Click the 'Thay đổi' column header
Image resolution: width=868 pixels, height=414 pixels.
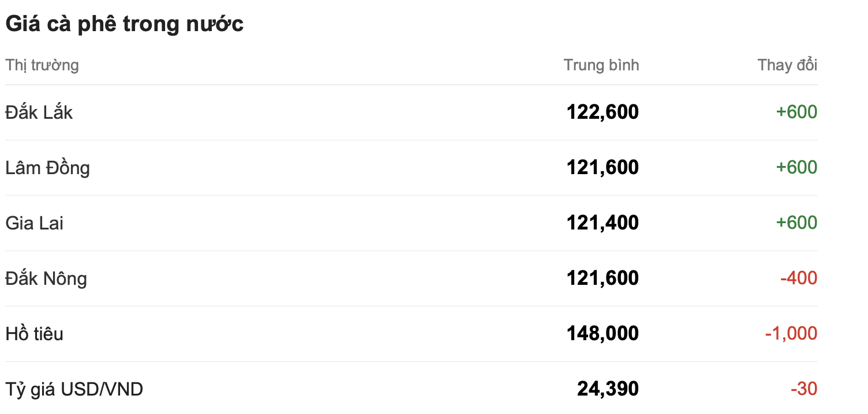point(787,65)
